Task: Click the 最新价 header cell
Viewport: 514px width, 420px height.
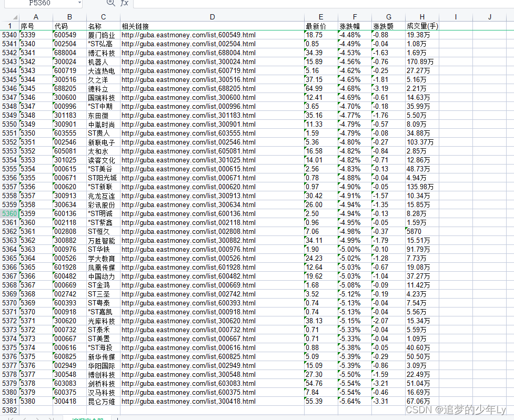Action: point(321,26)
